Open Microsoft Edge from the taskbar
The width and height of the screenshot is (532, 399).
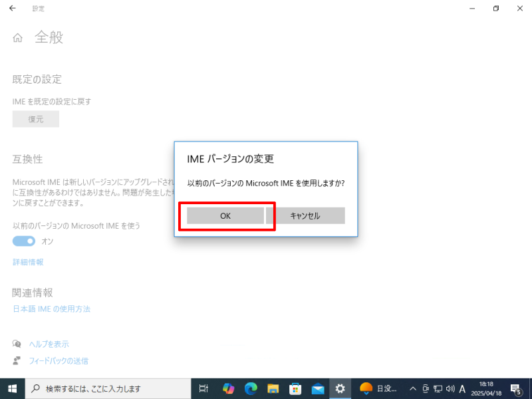coord(251,388)
